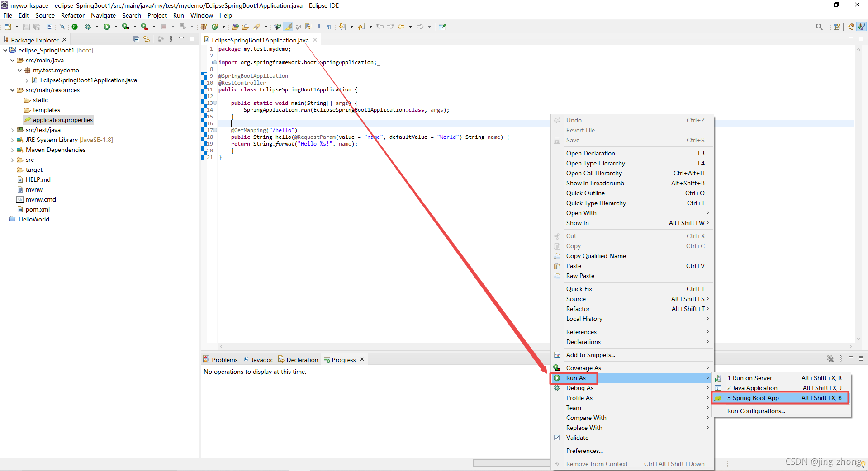868x471 pixels.
Task: Click the Coverage run icon in toolbar
Action: pos(125,27)
